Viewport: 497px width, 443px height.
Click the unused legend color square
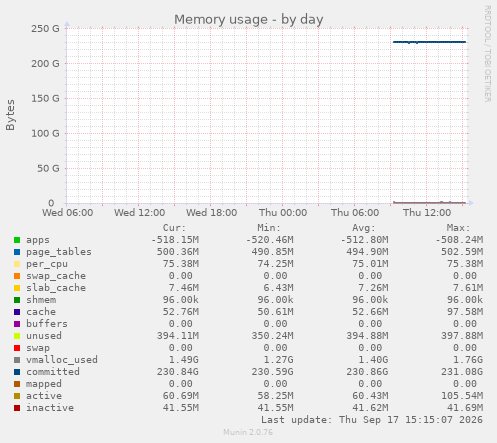click(17, 336)
